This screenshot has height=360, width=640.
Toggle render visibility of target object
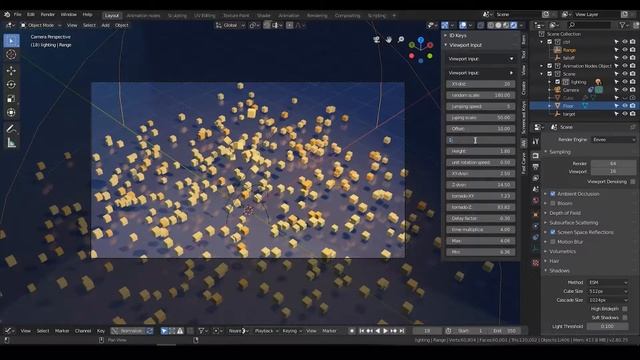[632, 114]
